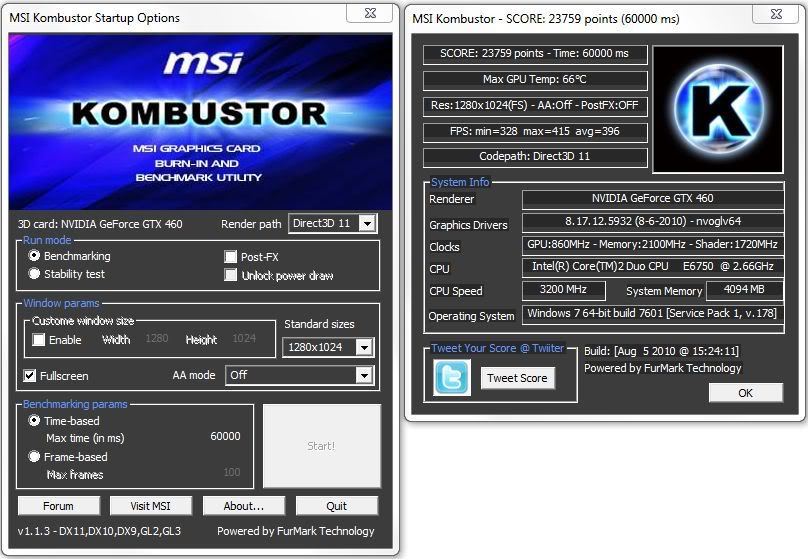Click the Start! button
This screenshot has height=559, width=808.
(322, 446)
